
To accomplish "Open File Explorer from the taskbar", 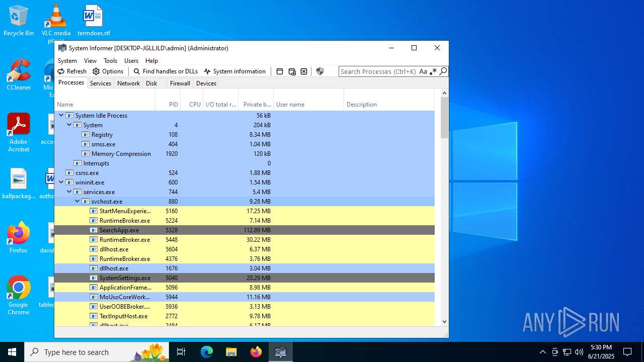I will (x=231, y=352).
